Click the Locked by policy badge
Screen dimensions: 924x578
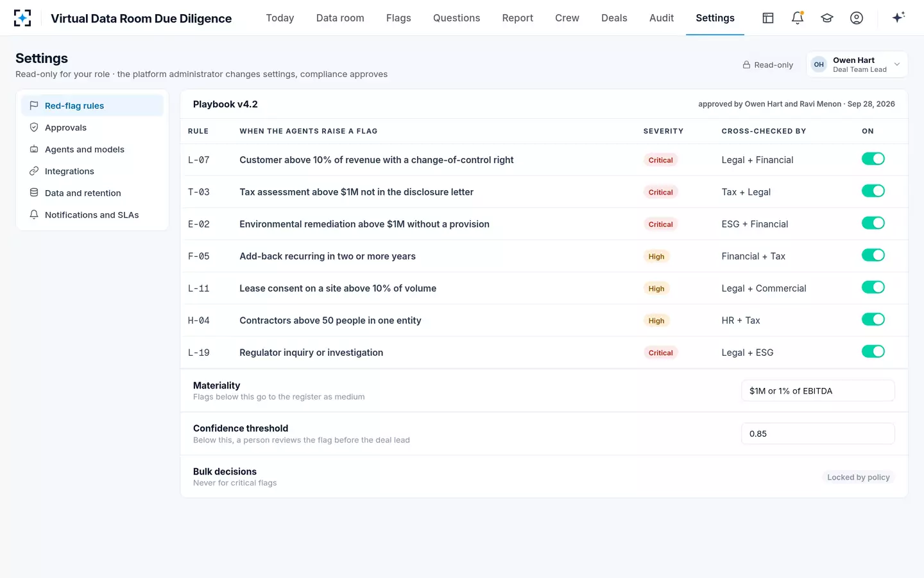coord(858,477)
